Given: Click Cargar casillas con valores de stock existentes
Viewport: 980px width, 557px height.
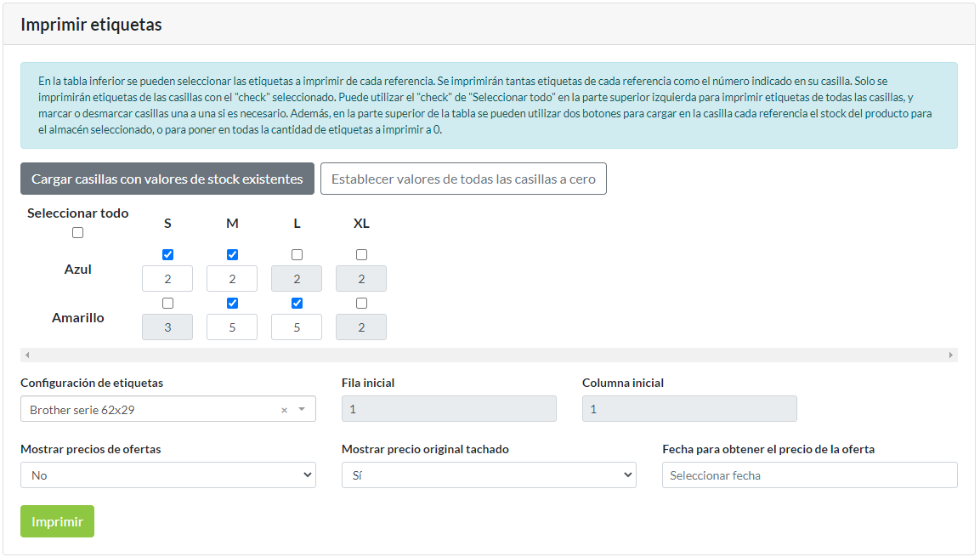Looking at the screenshot, I should tap(167, 179).
